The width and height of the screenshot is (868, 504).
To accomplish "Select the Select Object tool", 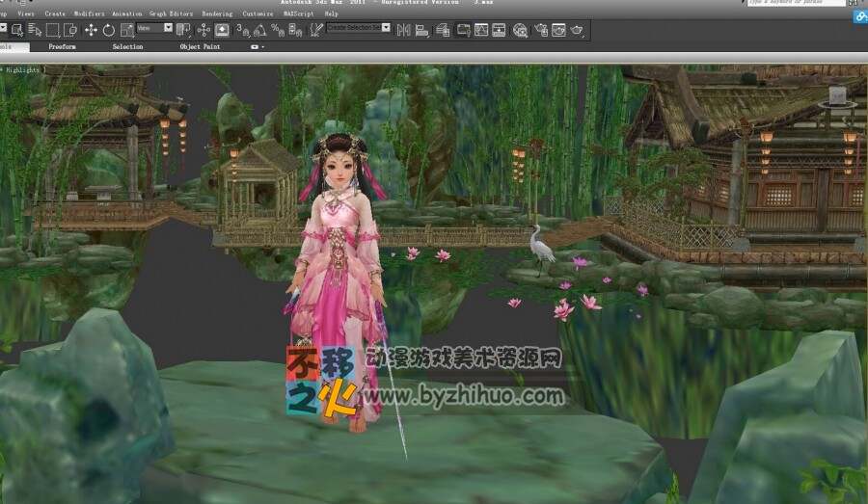I will coord(17,30).
